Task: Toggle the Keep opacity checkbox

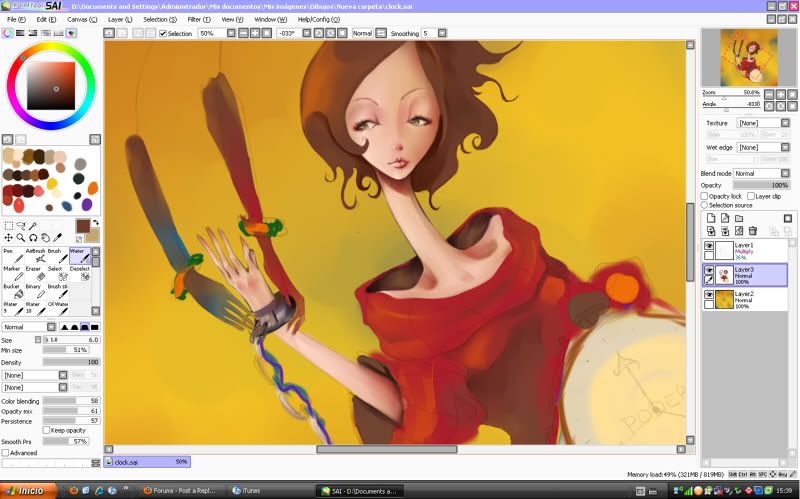Action: point(46,430)
